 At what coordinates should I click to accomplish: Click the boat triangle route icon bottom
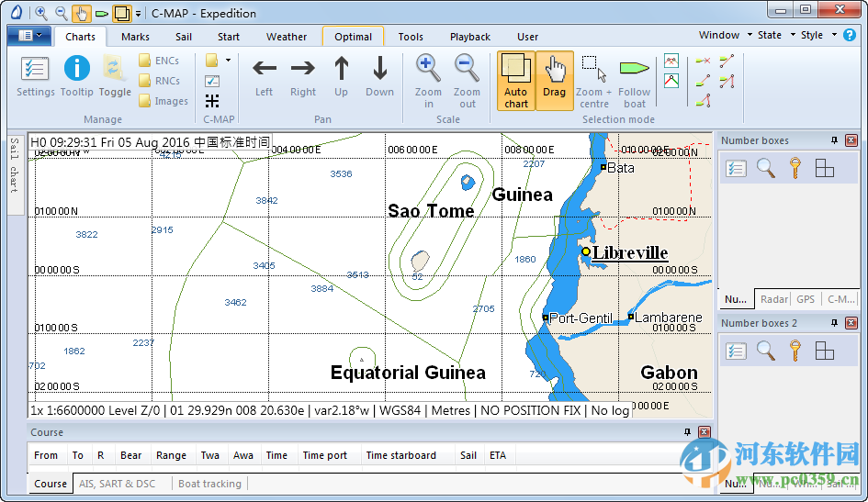click(703, 101)
